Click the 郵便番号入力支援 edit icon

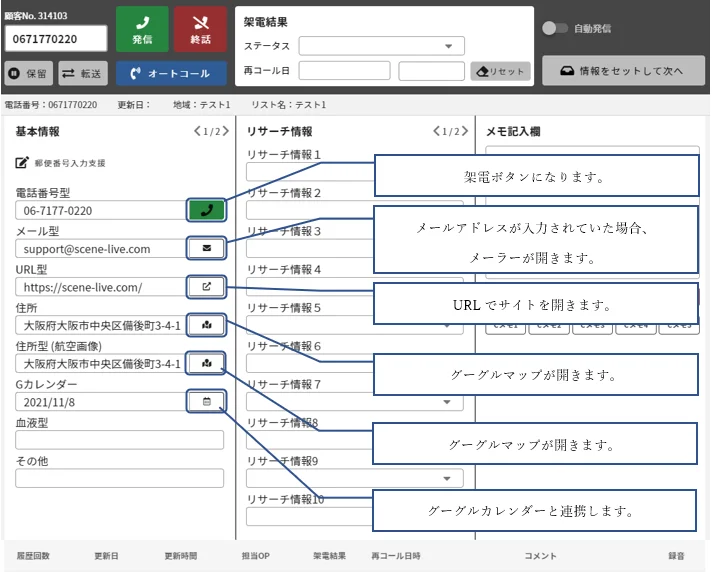click(x=22, y=163)
